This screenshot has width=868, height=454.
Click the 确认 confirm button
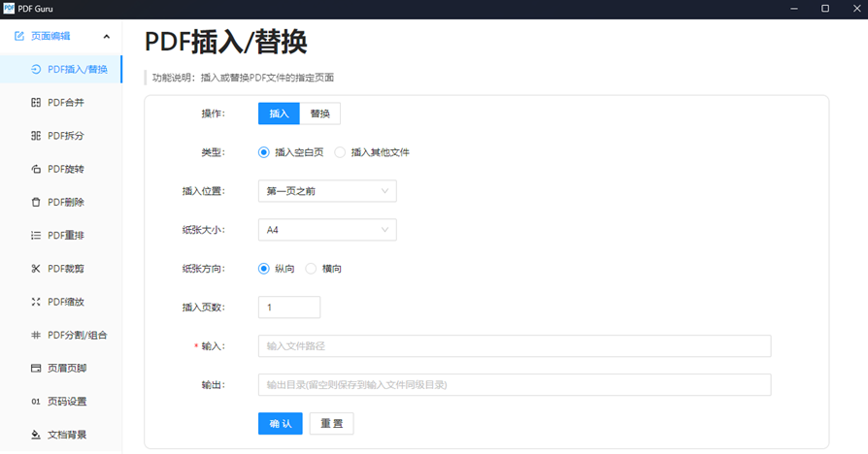[x=280, y=424]
